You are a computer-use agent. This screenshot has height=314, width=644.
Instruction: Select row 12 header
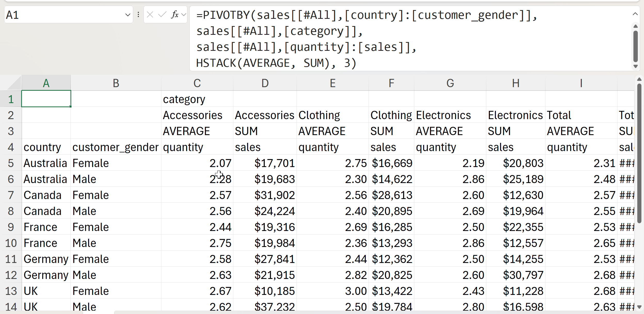pos(11,275)
